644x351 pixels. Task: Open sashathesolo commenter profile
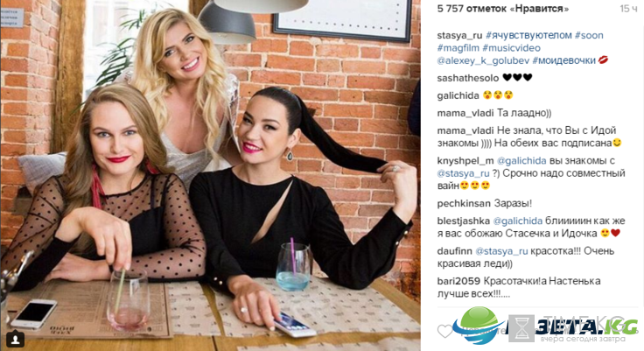(468, 78)
